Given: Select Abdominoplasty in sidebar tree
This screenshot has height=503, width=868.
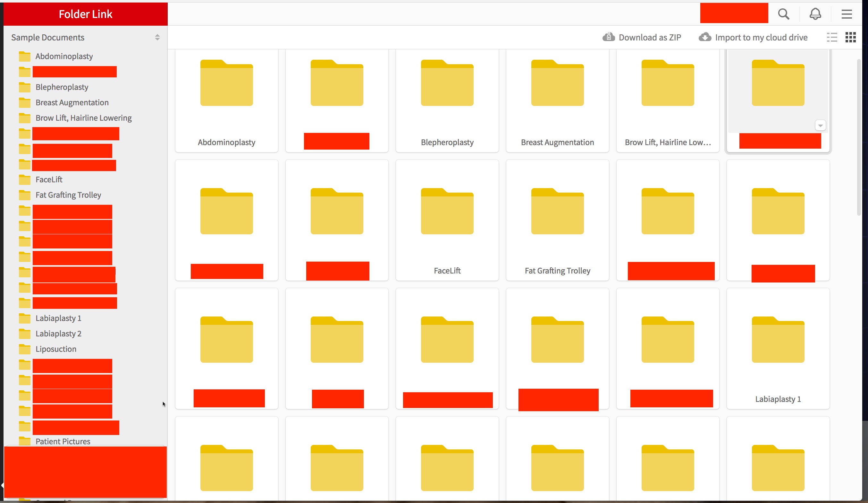Looking at the screenshot, I should 64,56.
